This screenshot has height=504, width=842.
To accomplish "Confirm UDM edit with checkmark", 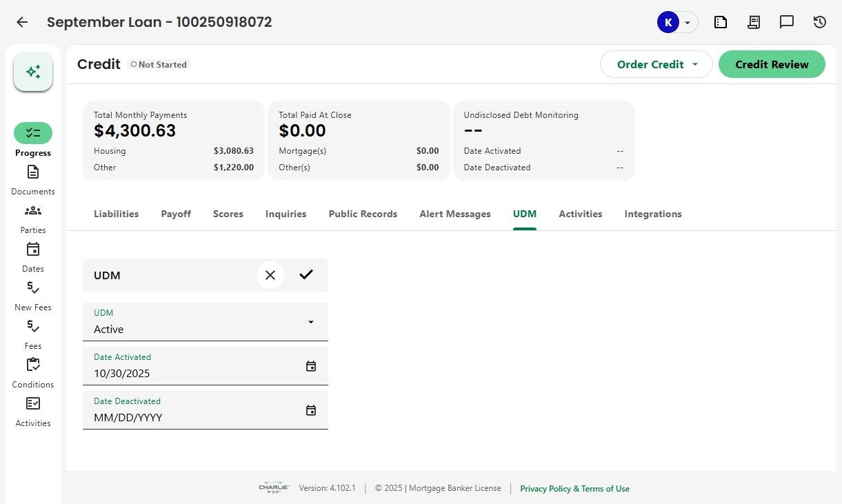I will (x=306, y=275).
